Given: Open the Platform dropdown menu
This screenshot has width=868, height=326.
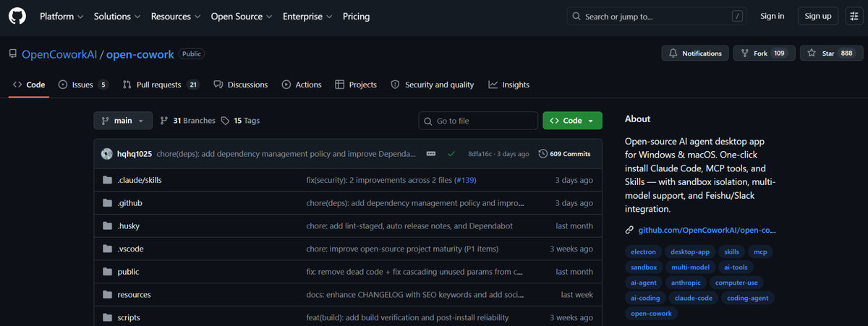Looking at the screenshot, I should pyautogui.click(x=61, y=16).
